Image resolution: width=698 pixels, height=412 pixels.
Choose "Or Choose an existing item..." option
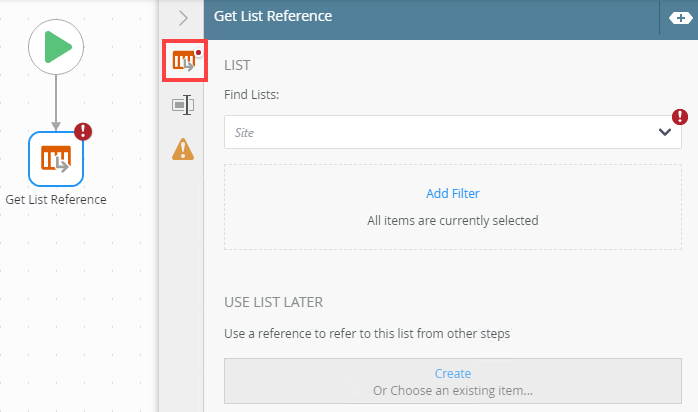[453, 390]
